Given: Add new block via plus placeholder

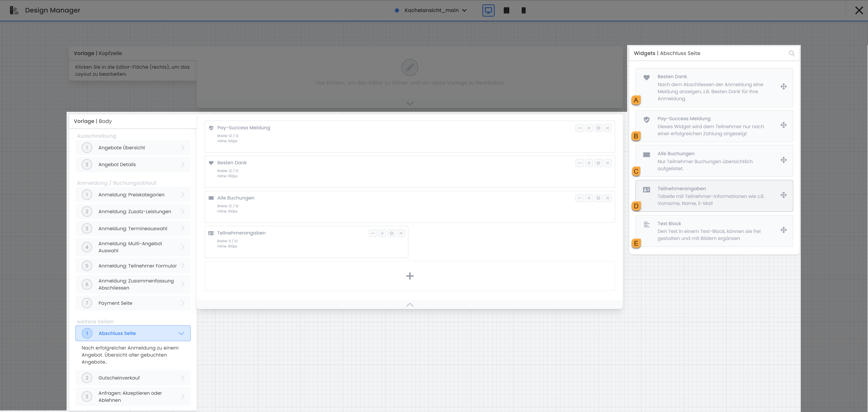Looking at the screenshot, I should click(409, 276).
